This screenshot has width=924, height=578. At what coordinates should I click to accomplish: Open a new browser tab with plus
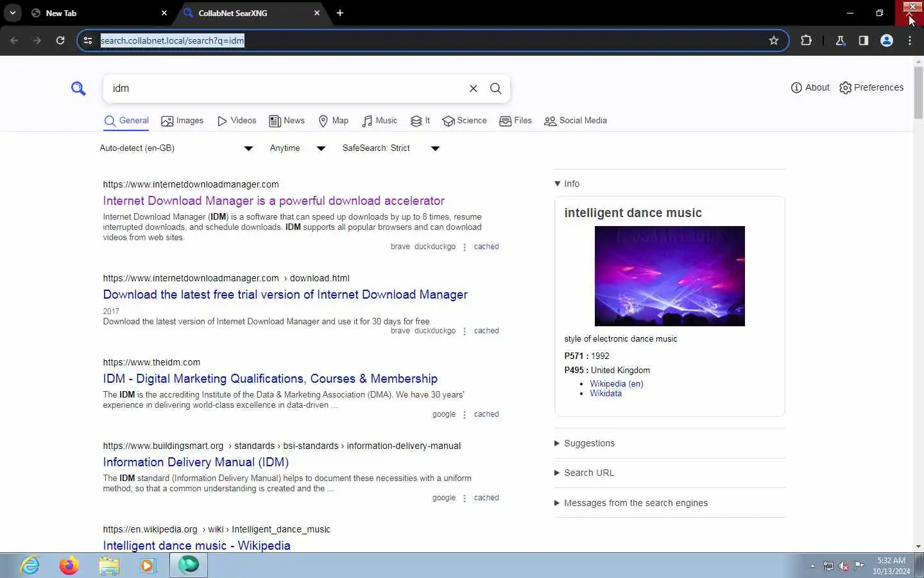pos(340,13)
